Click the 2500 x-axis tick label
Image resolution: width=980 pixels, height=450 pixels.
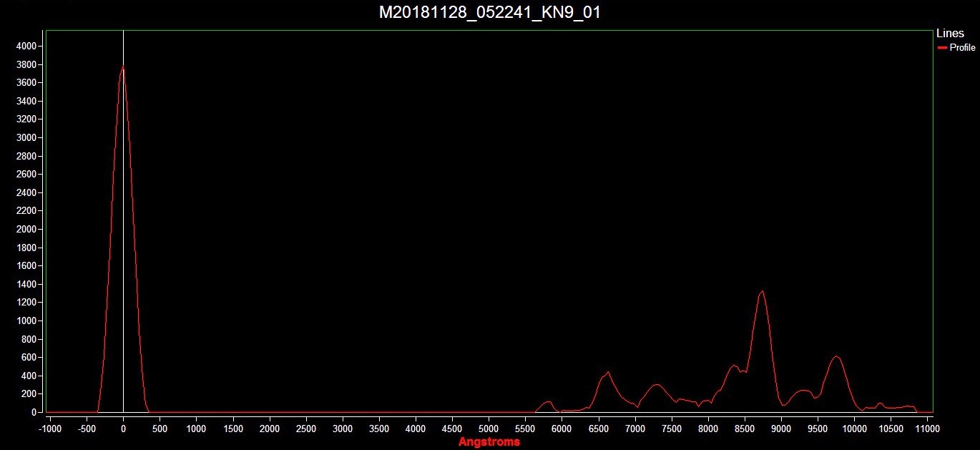pyautogui.click(x=306, y=428)
